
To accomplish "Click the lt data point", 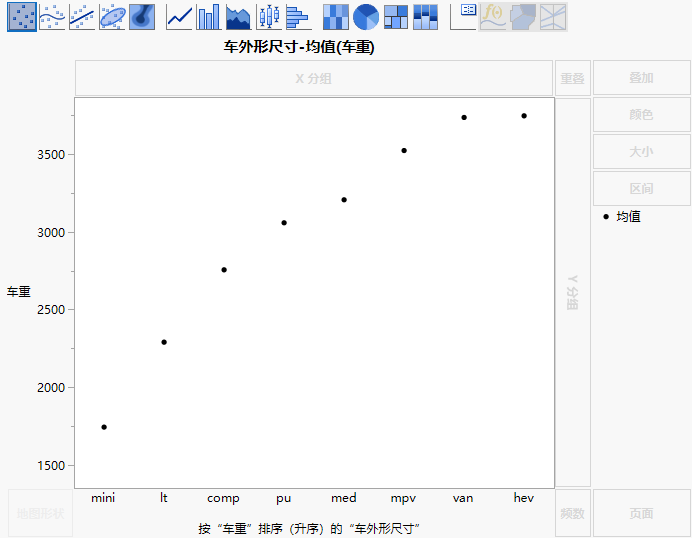I will pyautogui.click(x=164, y=342).
